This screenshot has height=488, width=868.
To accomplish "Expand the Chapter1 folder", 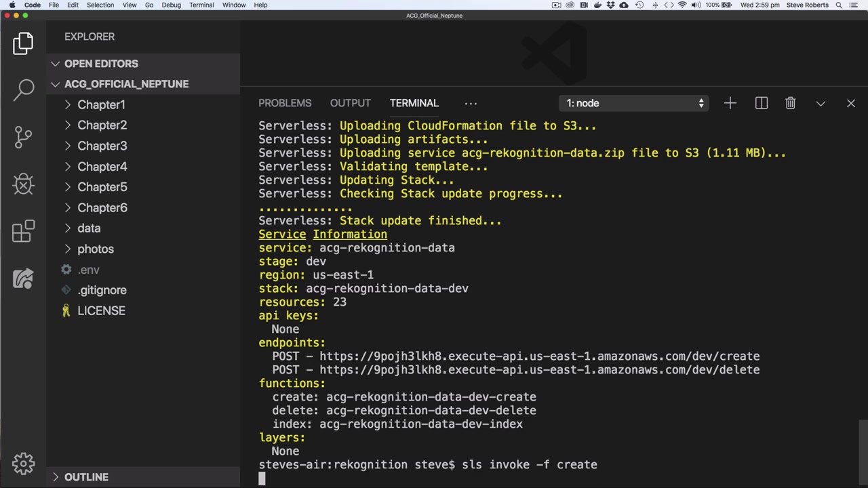I will [101, 104].
